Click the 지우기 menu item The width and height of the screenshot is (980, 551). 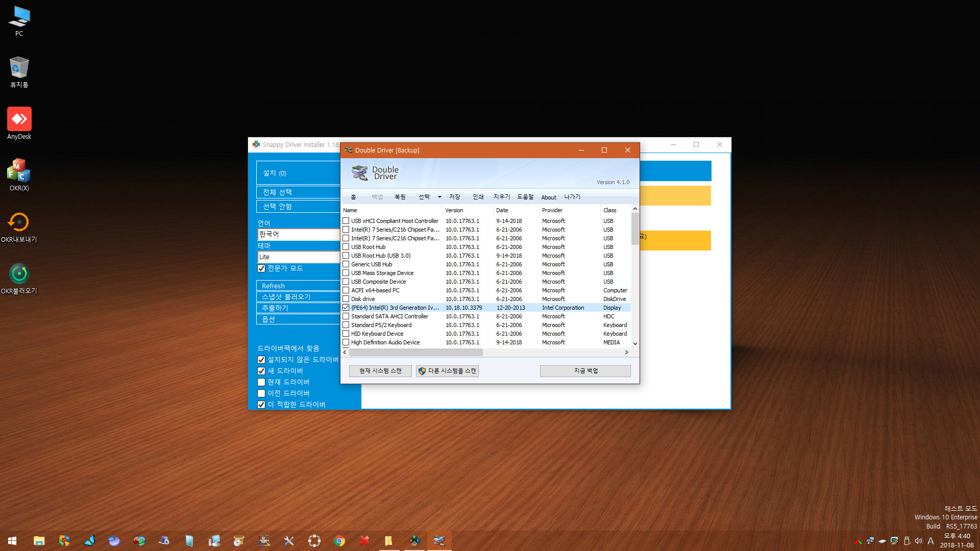[x=502, y=197]
